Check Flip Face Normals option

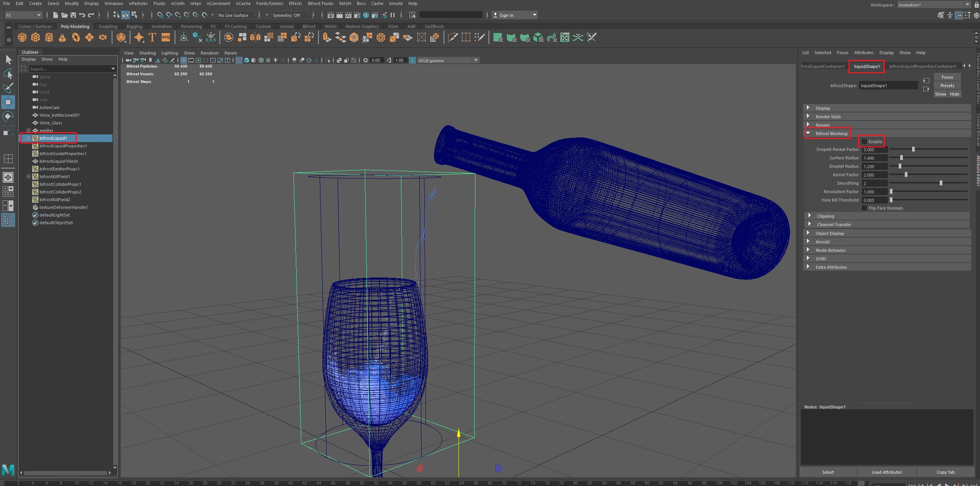pyautogui.click(x=864, y=208)
